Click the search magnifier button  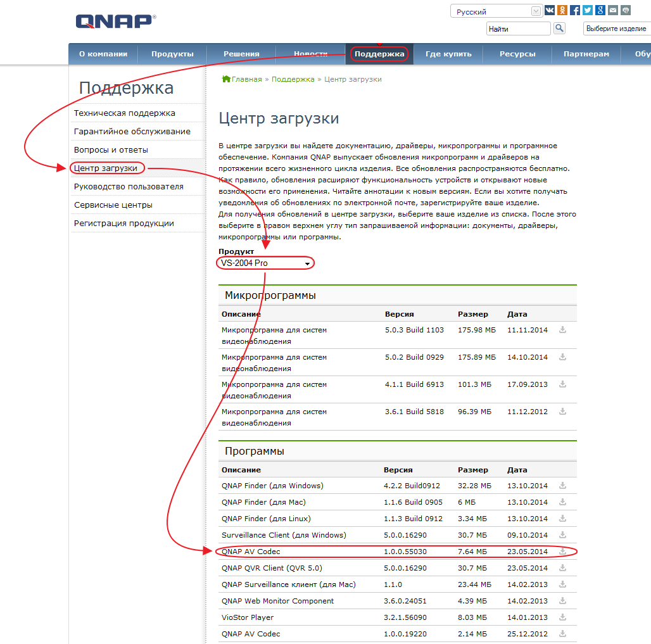coord(559,28)
